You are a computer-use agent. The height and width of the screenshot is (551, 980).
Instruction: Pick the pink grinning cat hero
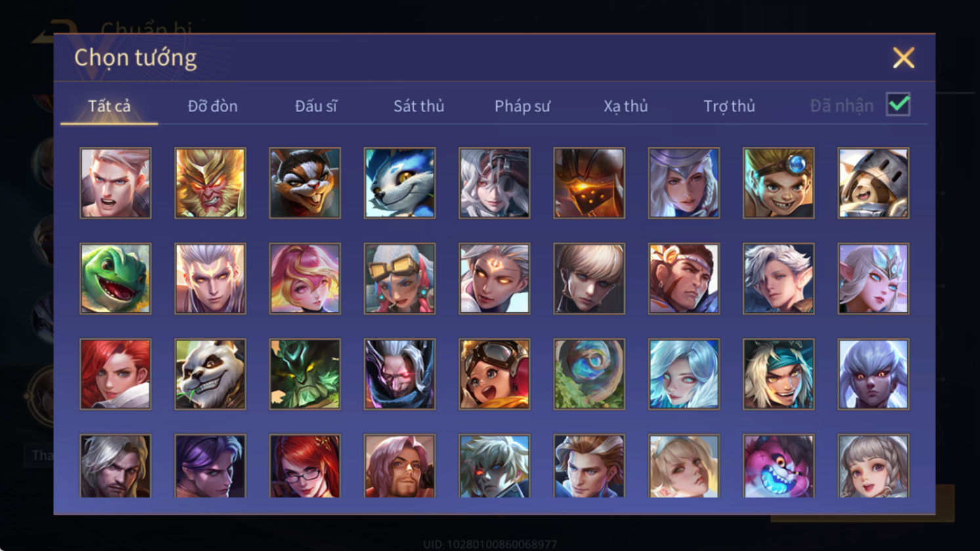(x=778, y=466)
